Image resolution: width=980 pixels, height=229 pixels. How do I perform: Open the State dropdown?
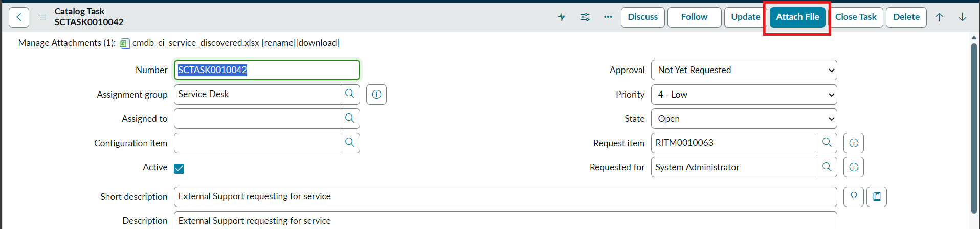pyautogui.click(x=744, y=119)
